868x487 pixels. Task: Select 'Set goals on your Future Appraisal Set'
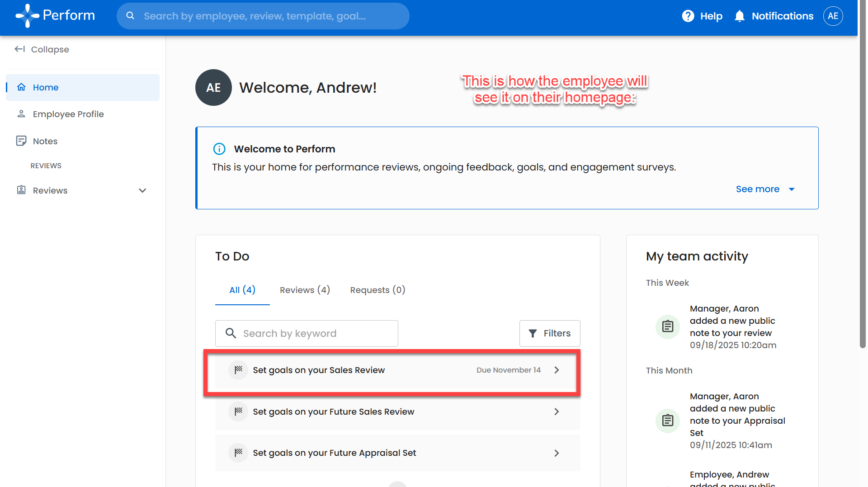tap(335, 453)
